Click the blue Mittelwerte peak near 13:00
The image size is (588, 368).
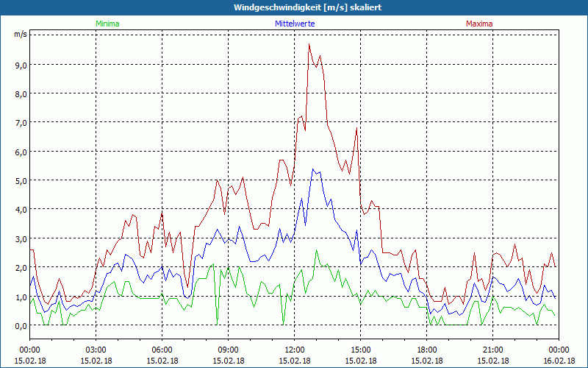pos(313,169)
